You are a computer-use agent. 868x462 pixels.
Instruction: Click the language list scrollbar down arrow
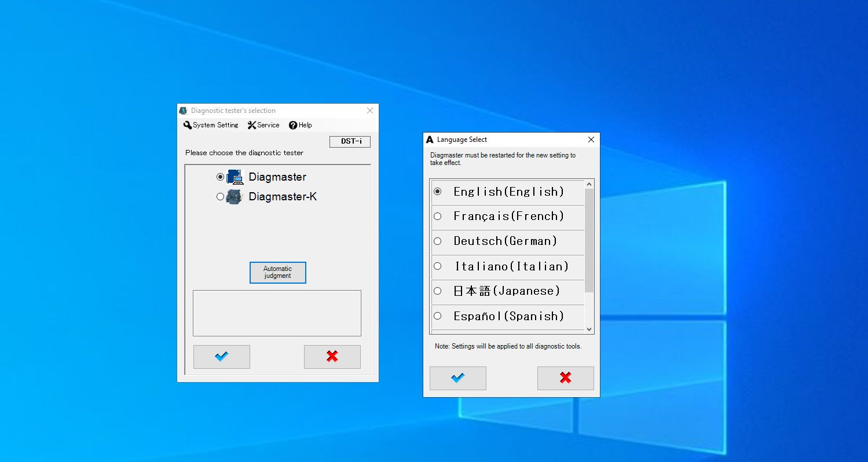click(x=589, y=329)
